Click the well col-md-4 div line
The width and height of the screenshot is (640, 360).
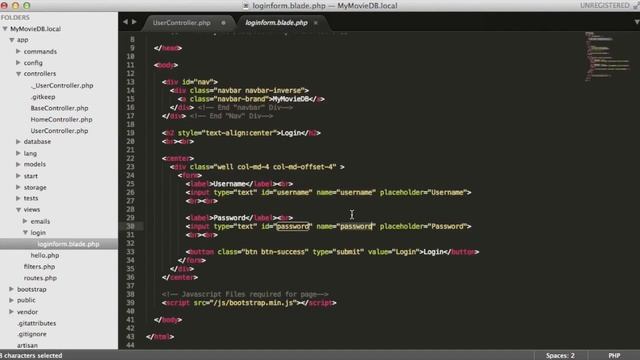point(257,167)
